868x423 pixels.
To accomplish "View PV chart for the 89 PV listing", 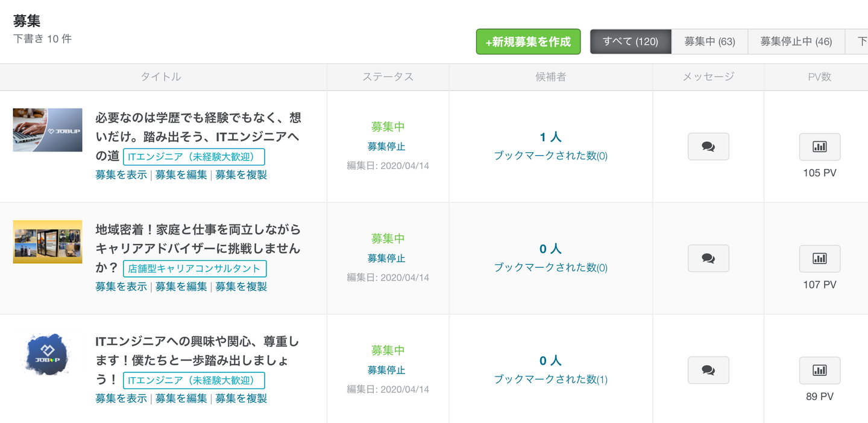I will 819,371.
